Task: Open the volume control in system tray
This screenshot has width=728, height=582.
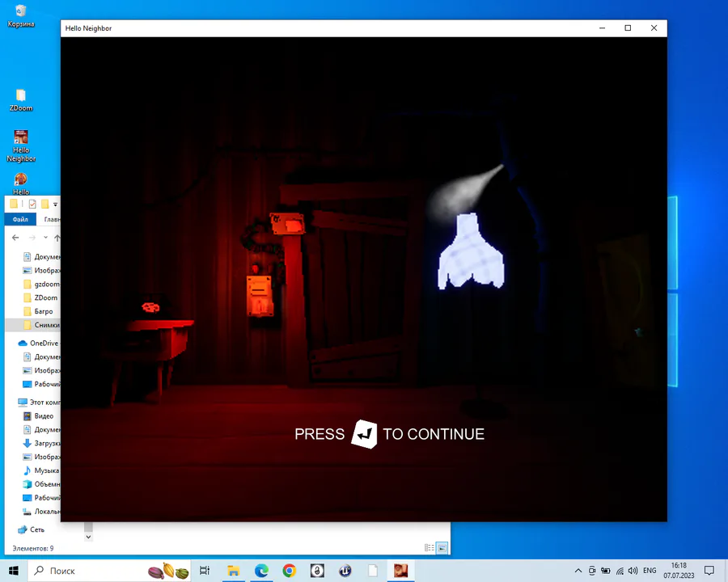Action: coord(633,571)
